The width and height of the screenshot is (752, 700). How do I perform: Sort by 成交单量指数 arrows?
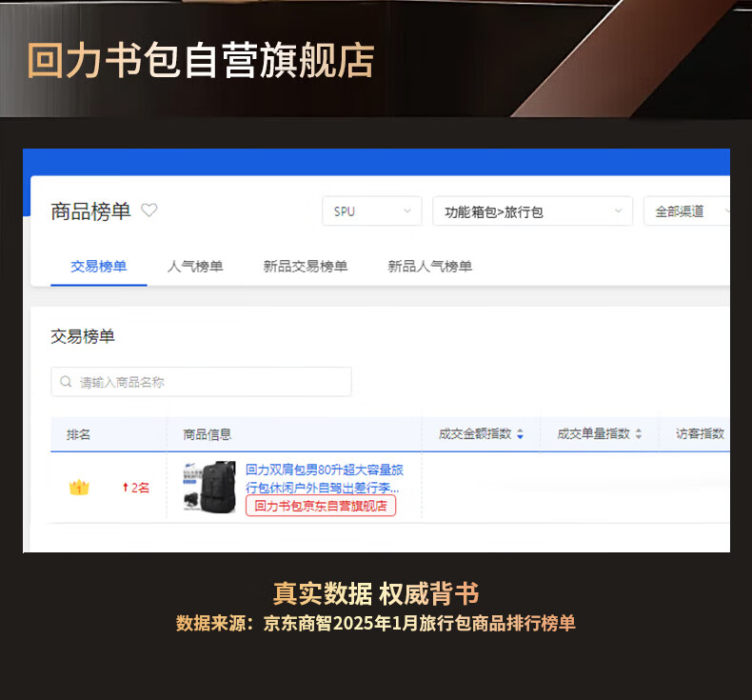[639, 434]
